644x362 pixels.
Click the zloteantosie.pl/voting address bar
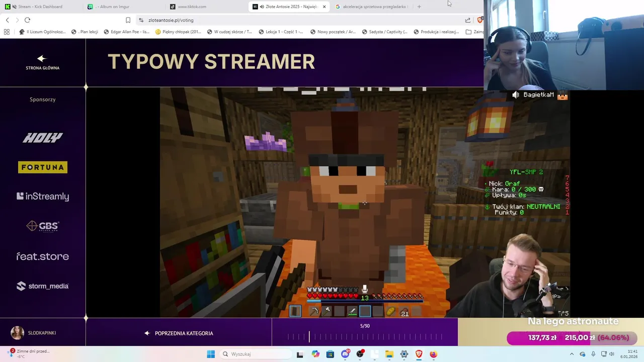click(x=302, y=20)
